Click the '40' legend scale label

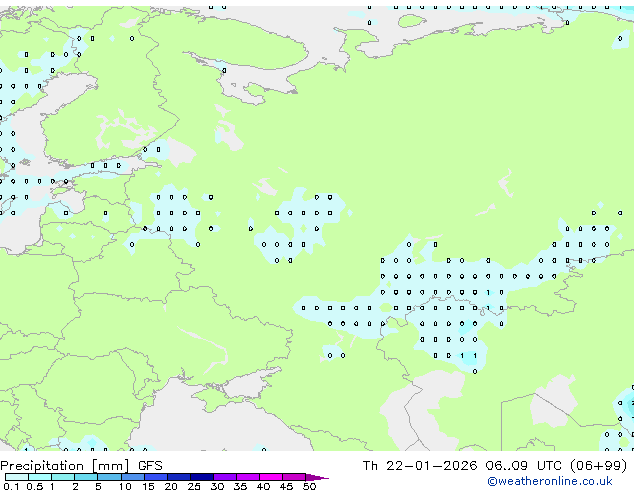(x=263, y=486)
